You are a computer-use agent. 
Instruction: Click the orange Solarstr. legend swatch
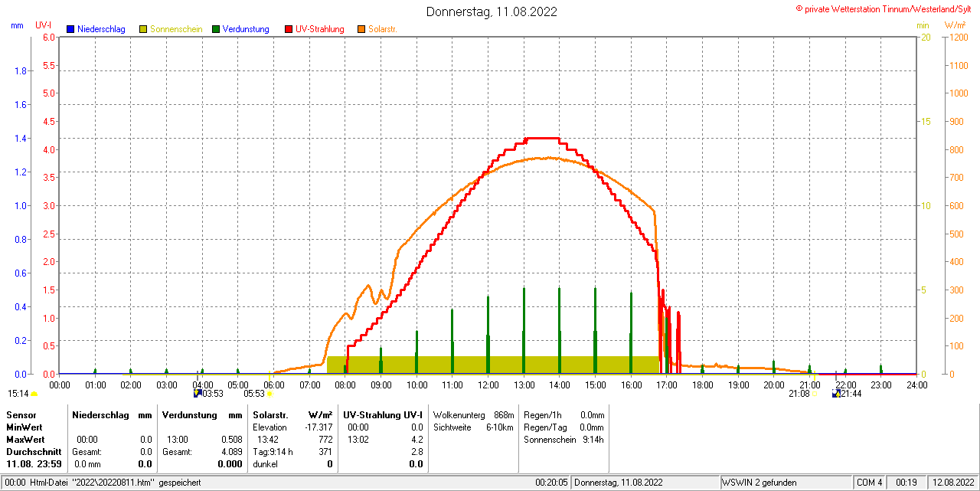click(361, 29)
